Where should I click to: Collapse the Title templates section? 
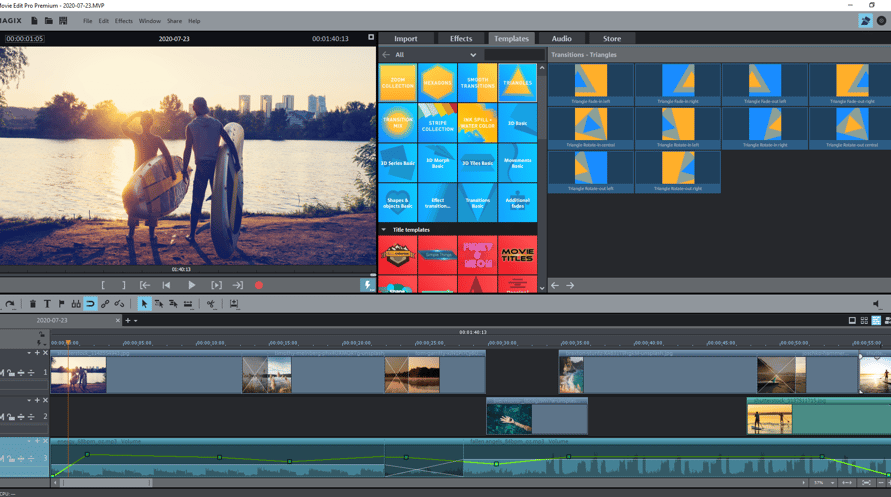[x=384, y=230]
